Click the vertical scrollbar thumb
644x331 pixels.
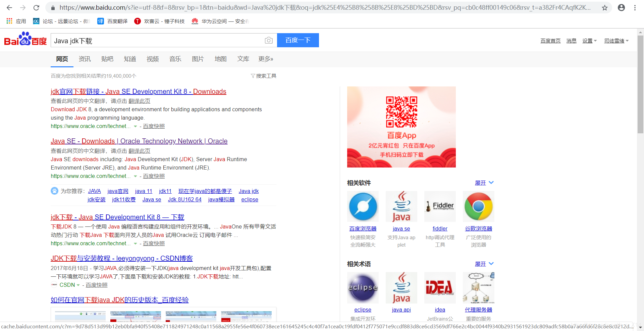tap(640, 84)
